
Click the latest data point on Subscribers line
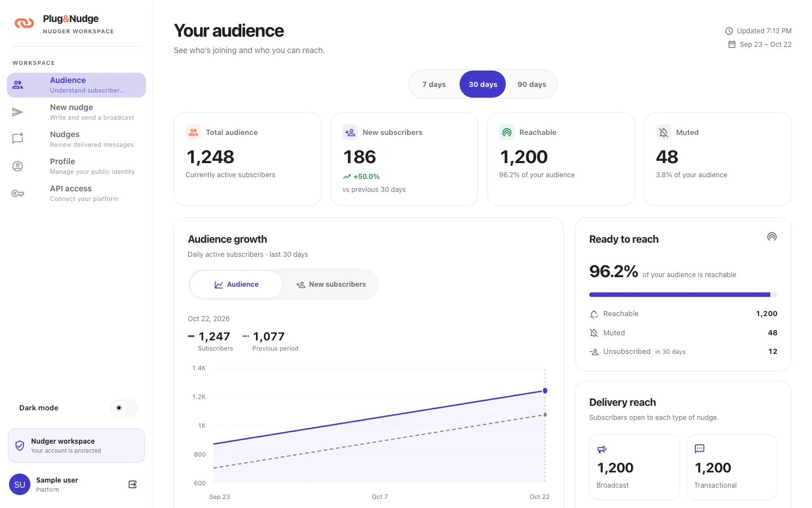tap(545, 391)
